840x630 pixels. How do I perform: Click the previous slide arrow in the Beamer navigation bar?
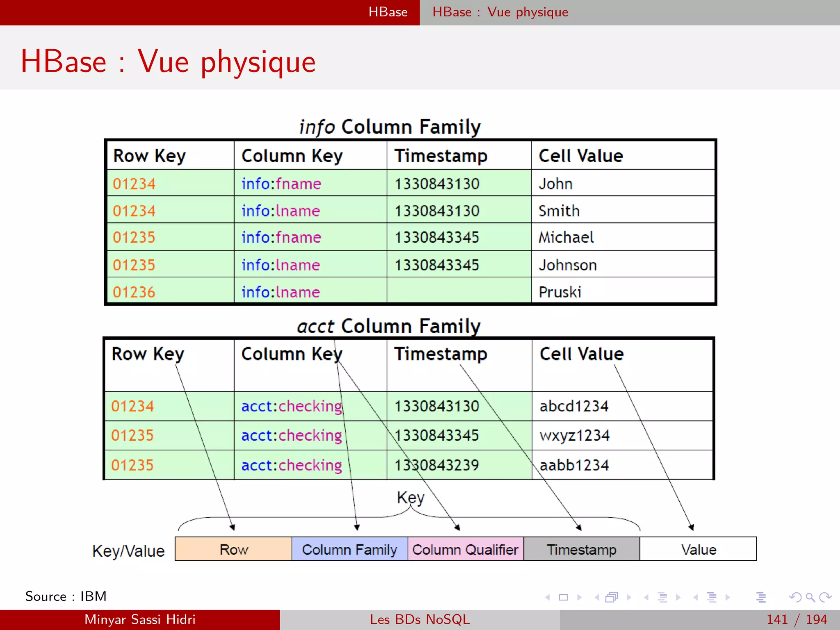click(x=548, y=597)
